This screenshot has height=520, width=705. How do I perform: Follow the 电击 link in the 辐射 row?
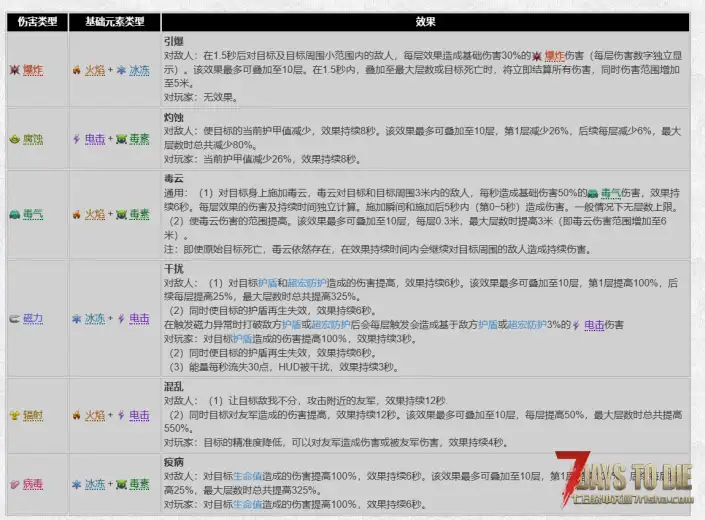[139, 415]
